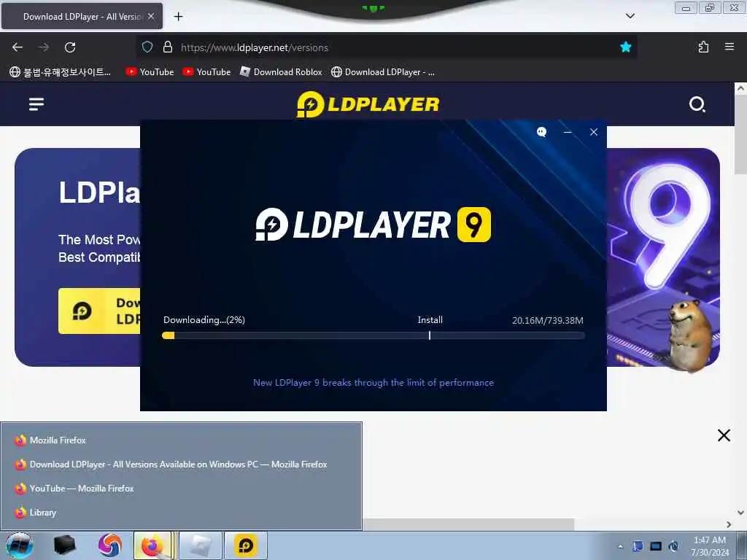Switch to Download LDPlayer - All Versions window entry
747x560 pixels.
click(x=181, y=464)
